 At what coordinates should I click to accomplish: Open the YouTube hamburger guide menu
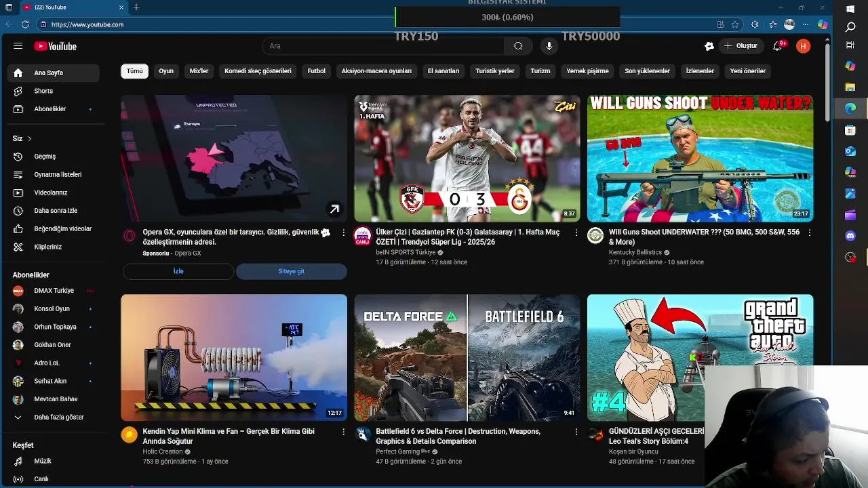18,46
